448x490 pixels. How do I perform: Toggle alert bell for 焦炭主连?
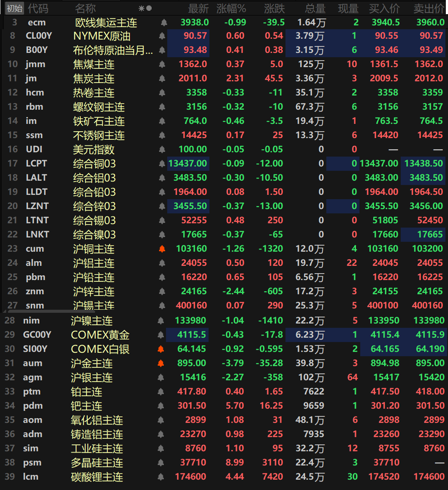pos(162,78)
